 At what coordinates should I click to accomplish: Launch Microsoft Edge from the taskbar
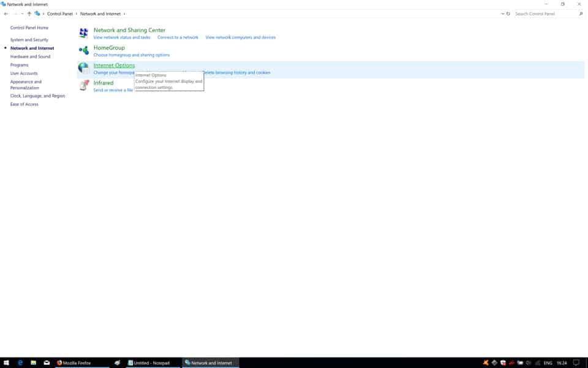(20, 362)
